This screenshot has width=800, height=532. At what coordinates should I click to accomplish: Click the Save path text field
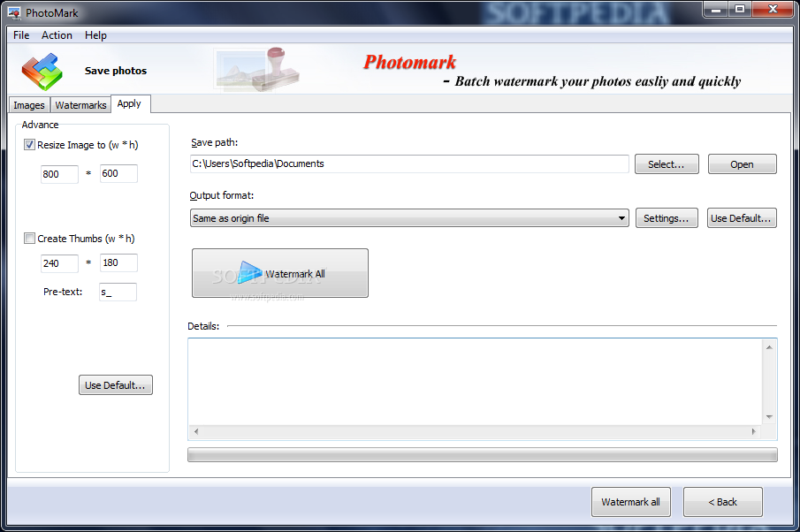pos(409,163)
